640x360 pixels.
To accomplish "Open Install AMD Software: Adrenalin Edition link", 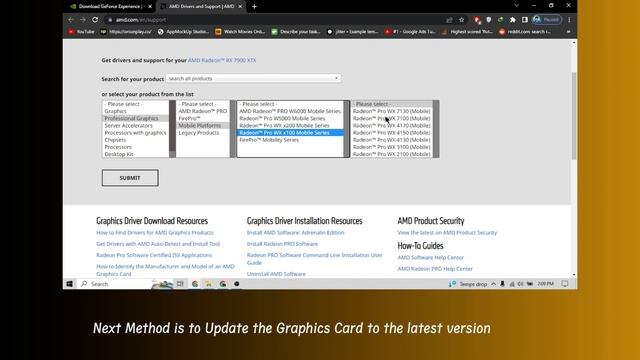I will click(x=296, y=233).
